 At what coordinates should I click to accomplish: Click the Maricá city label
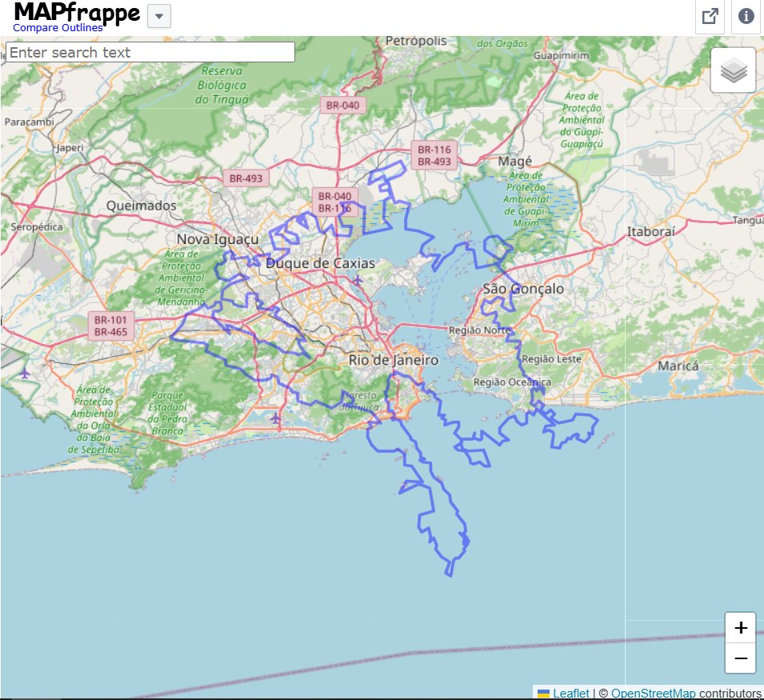point(678,366)
